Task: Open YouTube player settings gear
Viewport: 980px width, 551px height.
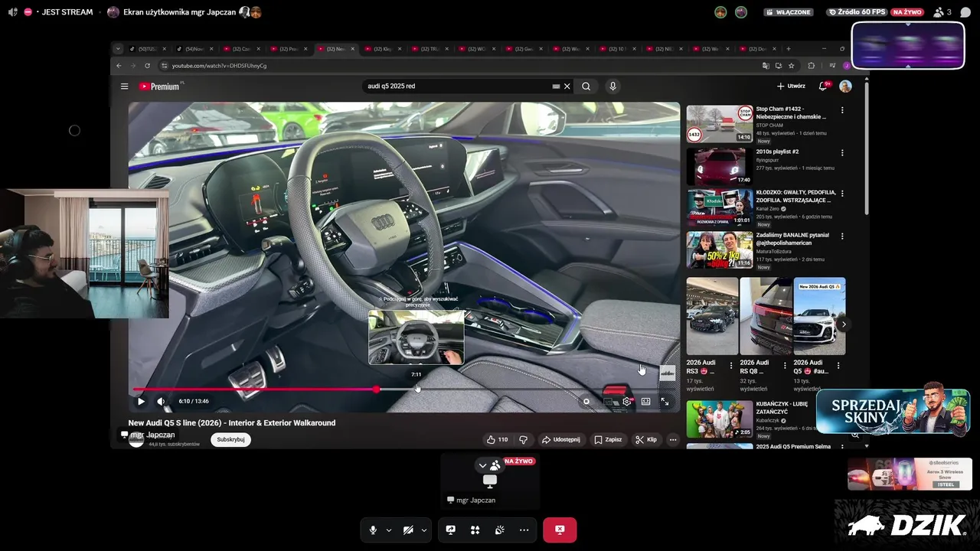Action: [x=627, y=401]
